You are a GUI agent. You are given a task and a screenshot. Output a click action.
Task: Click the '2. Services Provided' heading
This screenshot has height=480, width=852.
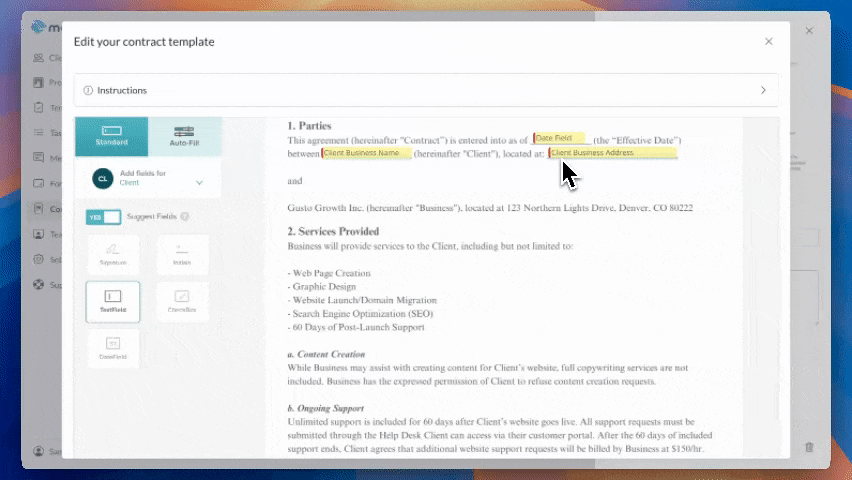point(333,231)
